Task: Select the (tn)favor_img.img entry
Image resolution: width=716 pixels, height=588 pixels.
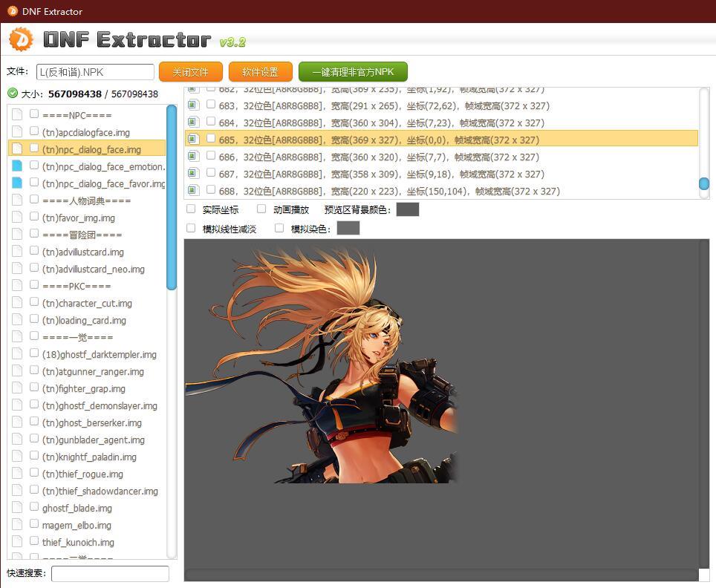Action: pos(78,218)
